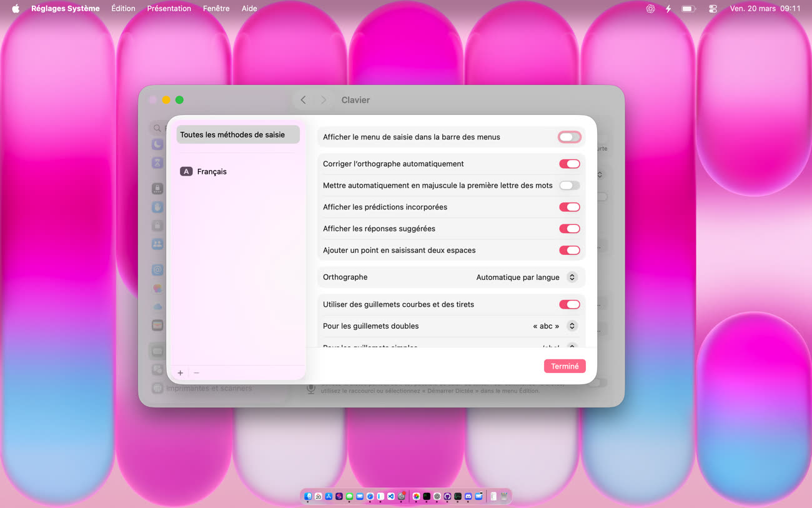The height and width of the screenshot is (508, 812).
Task: Enable automatic capitalization of first letter
Action: [x=569, y=186]
